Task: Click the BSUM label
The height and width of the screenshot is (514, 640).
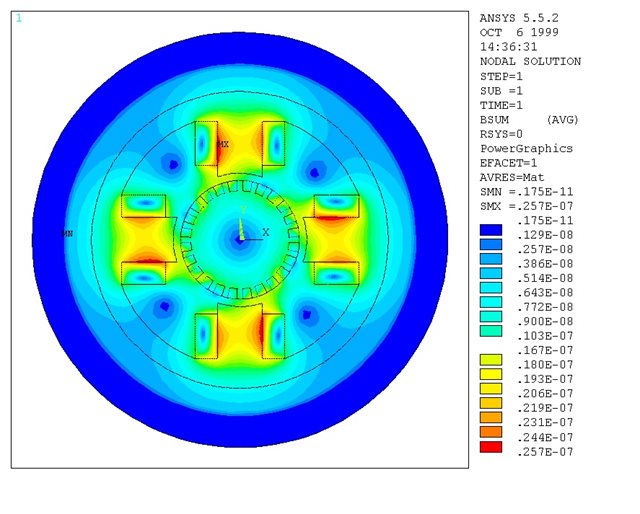Action: click(494, 120)
